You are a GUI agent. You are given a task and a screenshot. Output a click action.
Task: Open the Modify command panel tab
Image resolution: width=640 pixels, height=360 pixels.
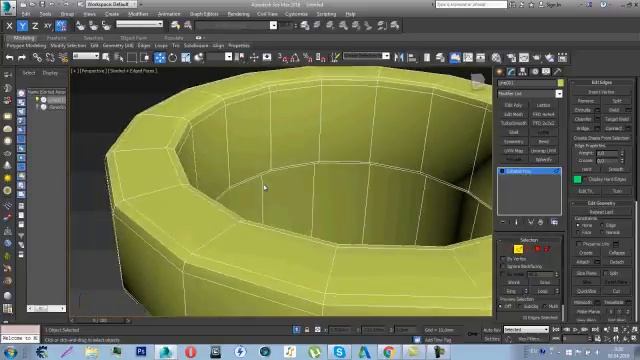pyautogui.click(x=511, y=72)
